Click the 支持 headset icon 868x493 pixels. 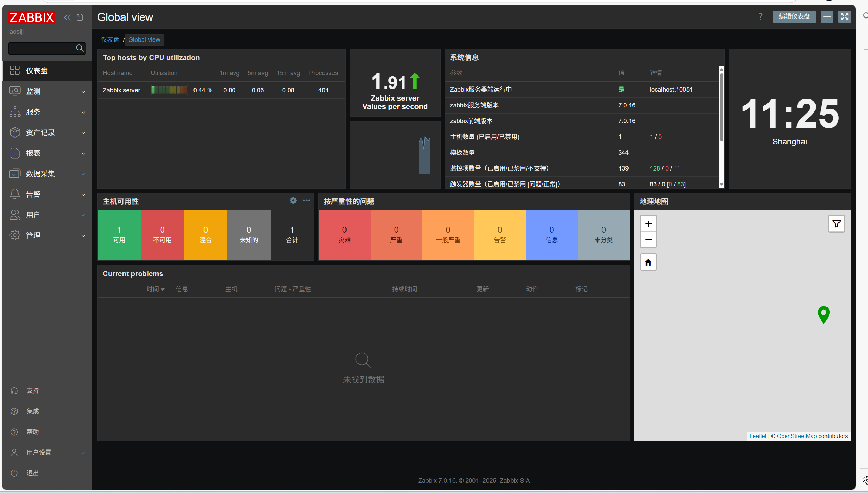[x=14, y=391]
